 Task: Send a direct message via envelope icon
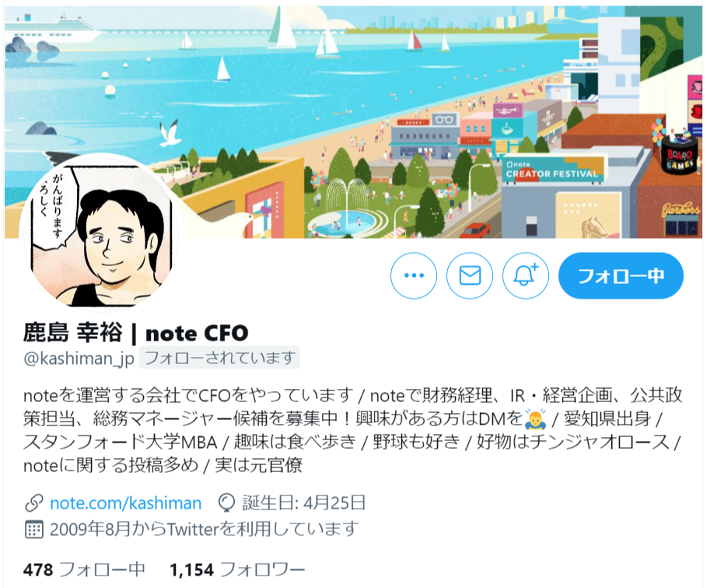tap(469, 275)
